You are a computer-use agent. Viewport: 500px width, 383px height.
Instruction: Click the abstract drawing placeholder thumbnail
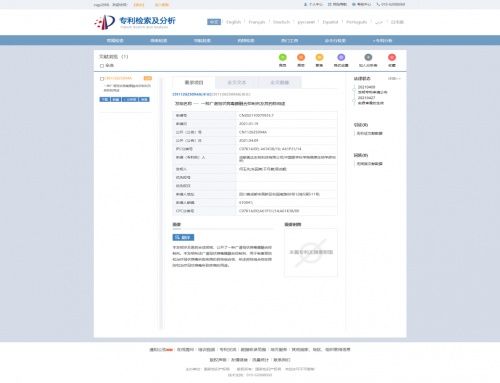coord(311,252)
